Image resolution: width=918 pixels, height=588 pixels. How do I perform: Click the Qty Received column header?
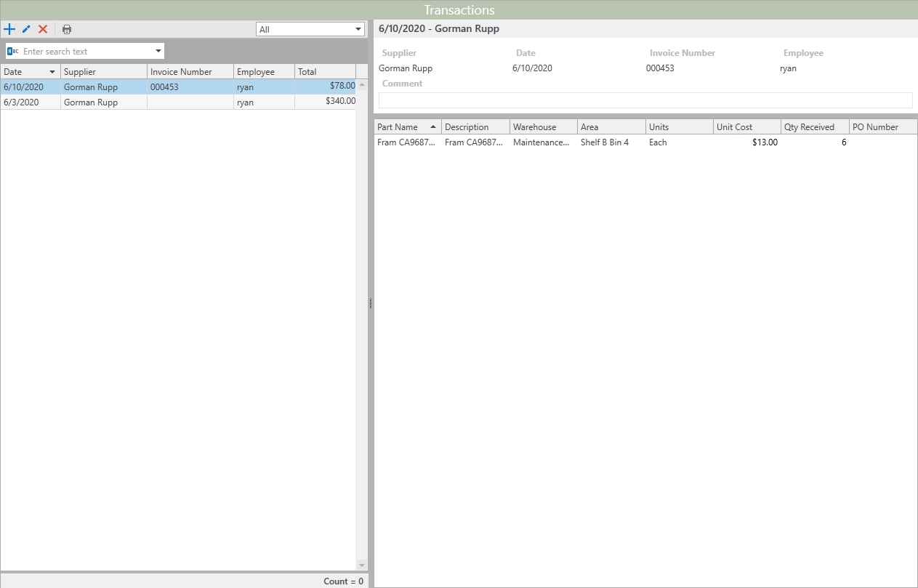(815, 126)
